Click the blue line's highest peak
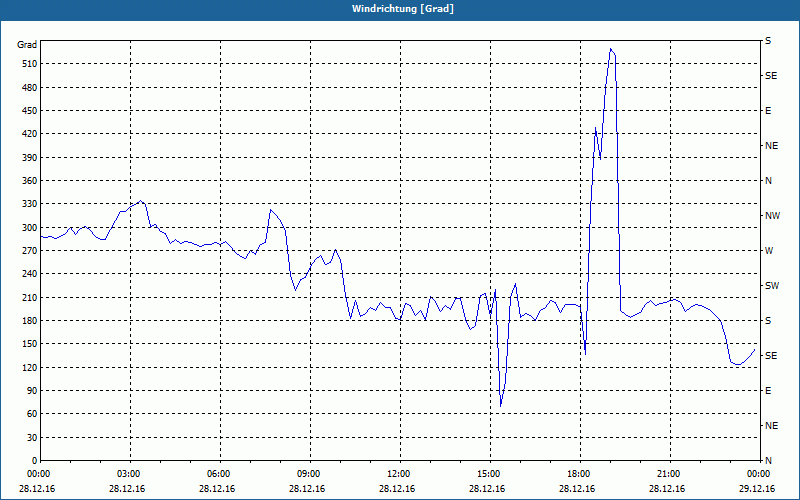 coord(611,49)
